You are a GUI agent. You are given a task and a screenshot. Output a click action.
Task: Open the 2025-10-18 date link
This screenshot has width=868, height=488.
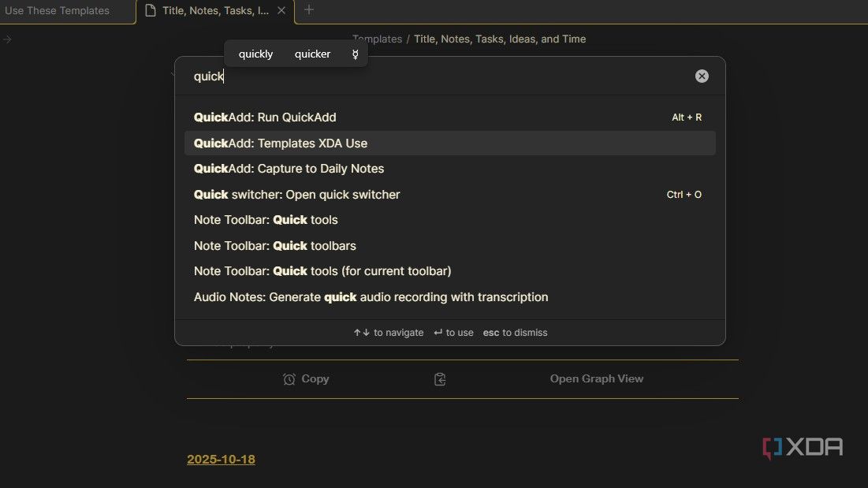coord(221,460)
